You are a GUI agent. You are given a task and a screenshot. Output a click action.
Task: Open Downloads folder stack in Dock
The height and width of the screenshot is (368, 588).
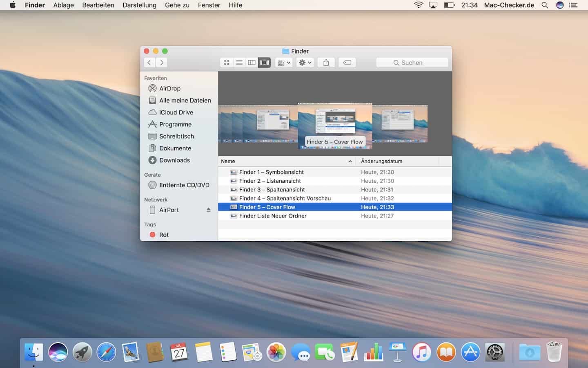click(x=530, y=352)
